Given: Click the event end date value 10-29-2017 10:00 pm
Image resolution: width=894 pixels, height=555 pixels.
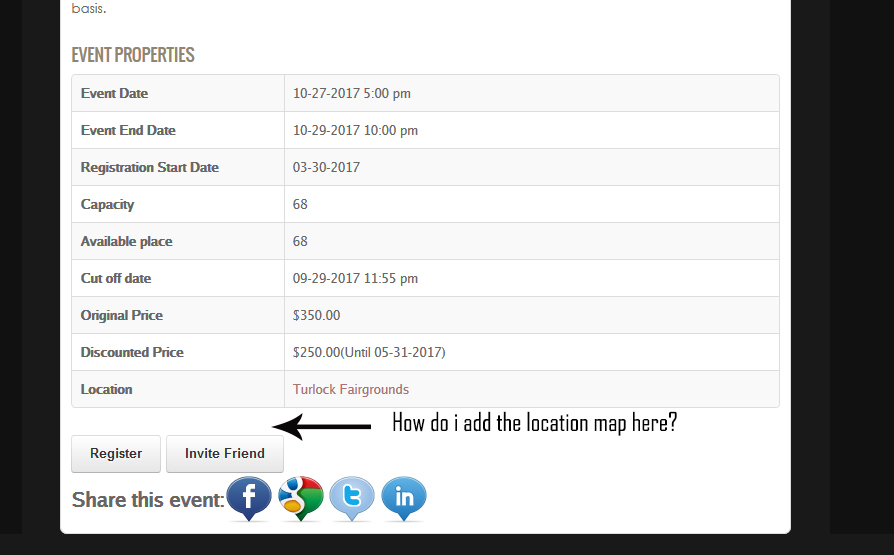Looking at the screenshot, I should click(x=355, y=130).
